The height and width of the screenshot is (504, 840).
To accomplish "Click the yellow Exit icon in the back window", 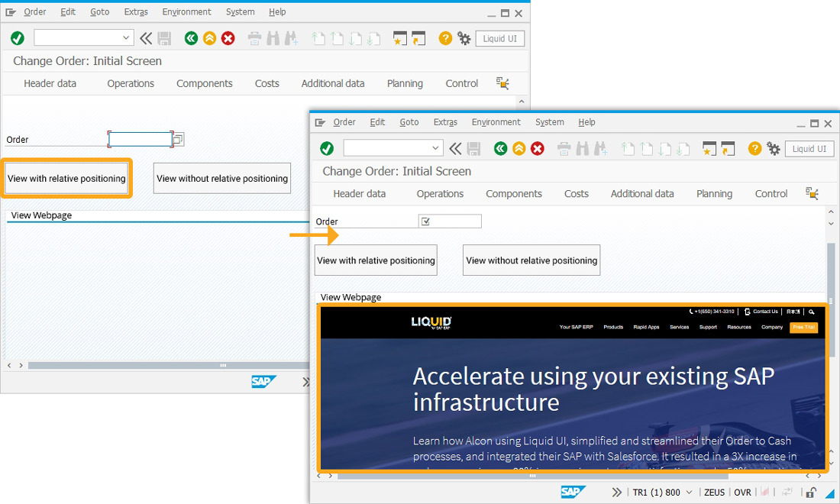I will click(x=209, y=38).
